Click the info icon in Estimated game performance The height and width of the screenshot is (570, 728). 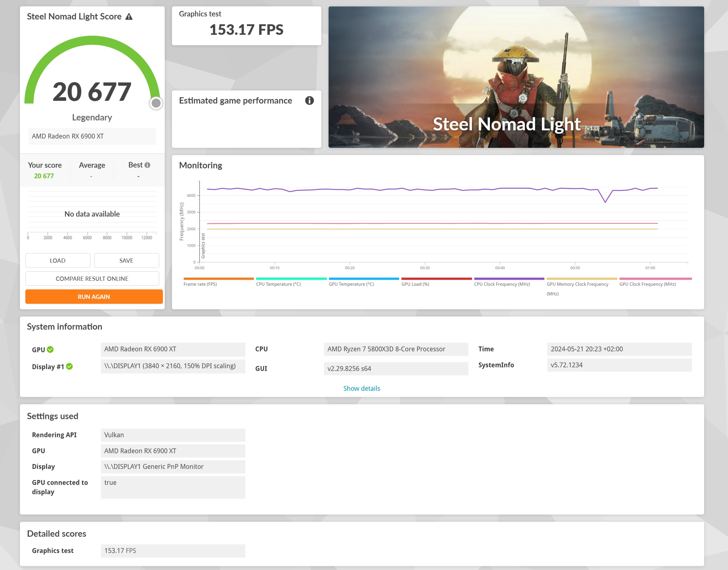pos(309,100)
